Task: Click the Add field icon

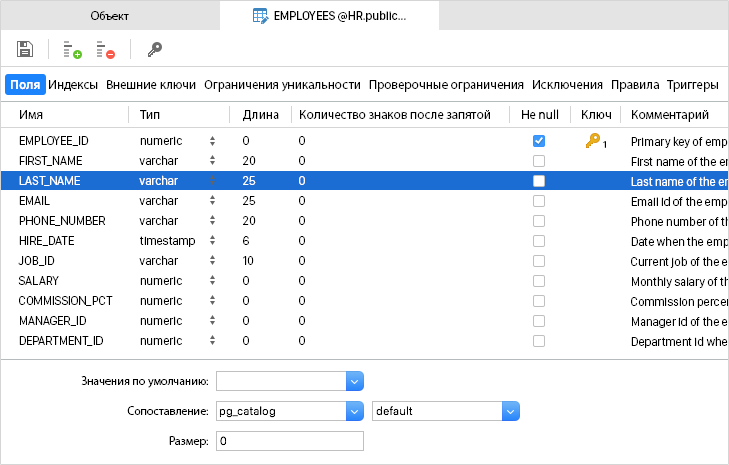Action: click(x=72, y=49)
